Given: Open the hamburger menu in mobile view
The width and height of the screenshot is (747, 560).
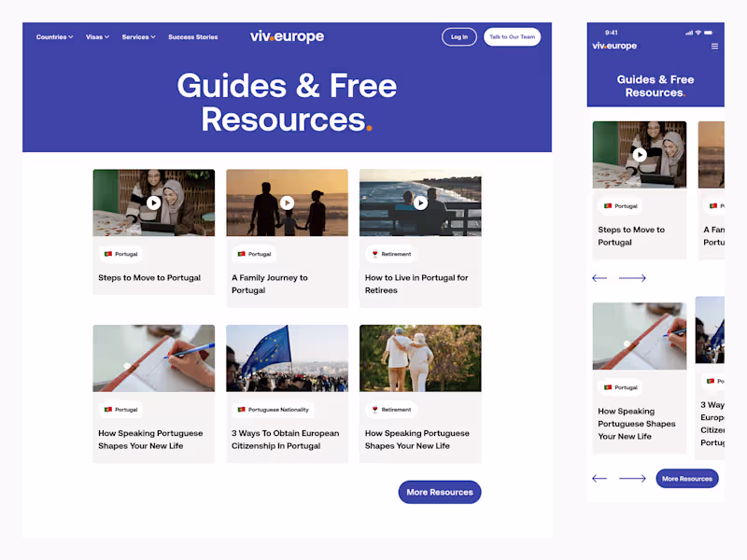Looking at the screenshot, I should 714,46.
